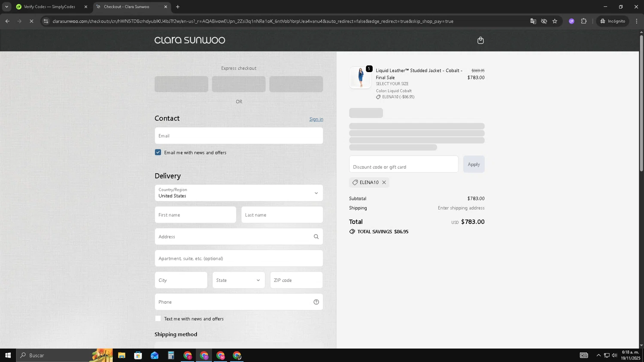644x362 pixels.
Task: Click the Last name field
Action: coord(282,215)
